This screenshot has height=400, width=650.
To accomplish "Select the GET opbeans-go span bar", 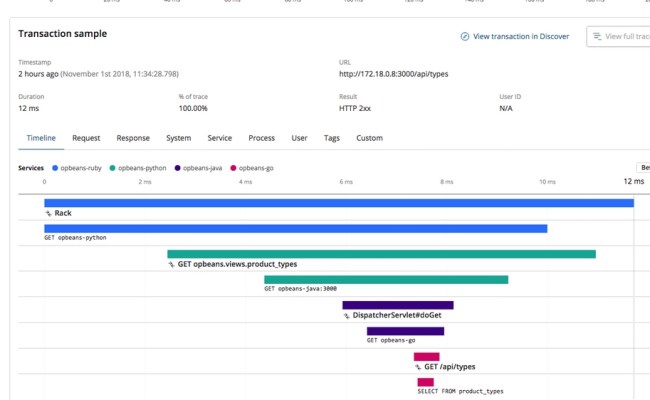I will tap(405, 331).
